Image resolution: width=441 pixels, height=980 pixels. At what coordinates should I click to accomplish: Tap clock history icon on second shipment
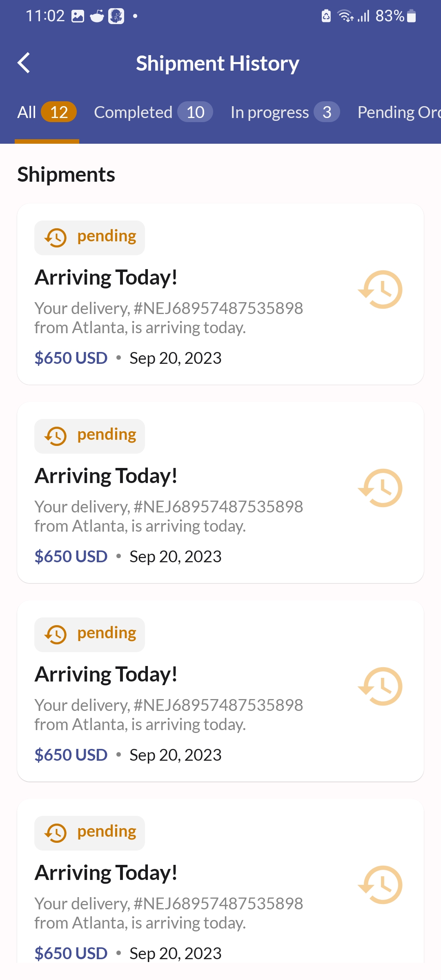(x=380, y=488)
